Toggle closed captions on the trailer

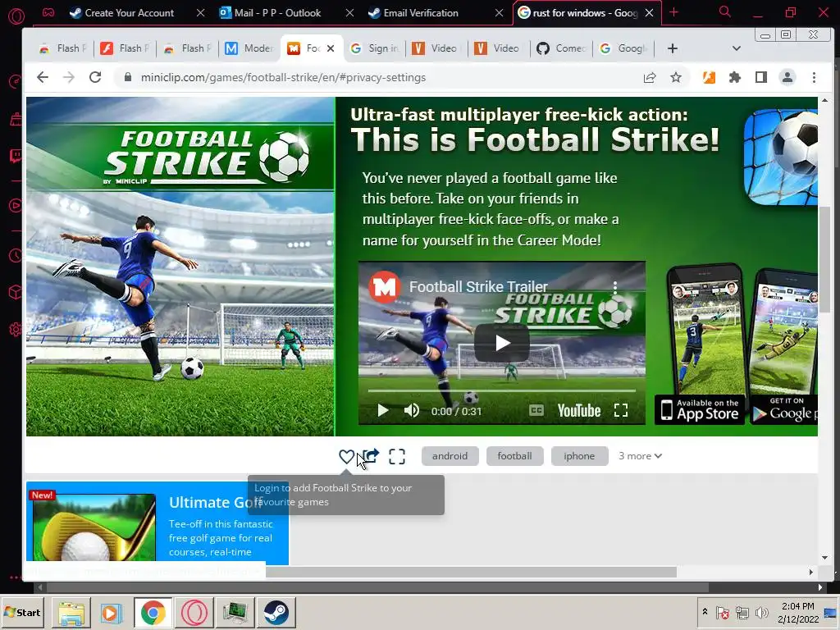click(536, 410)
